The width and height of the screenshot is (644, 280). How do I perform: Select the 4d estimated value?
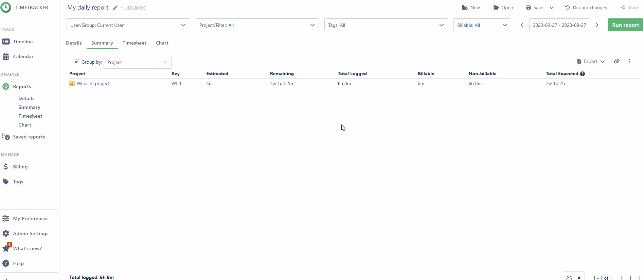(209, 83)
